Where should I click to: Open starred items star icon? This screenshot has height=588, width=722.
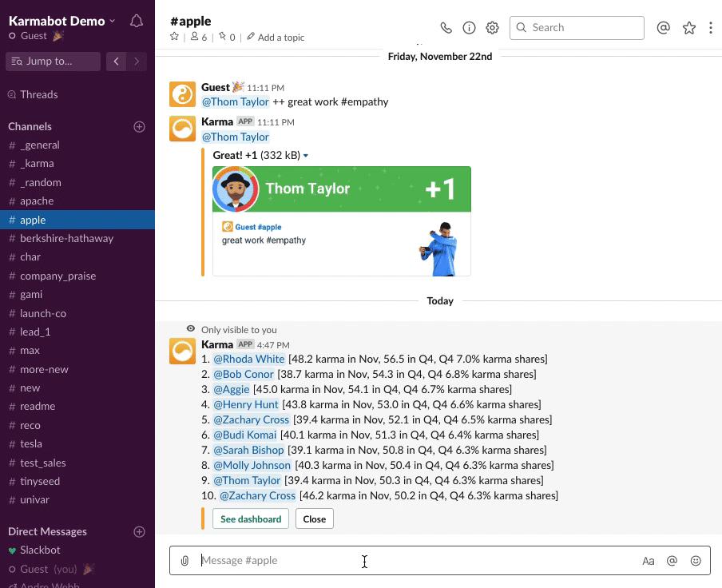point(688,28)
